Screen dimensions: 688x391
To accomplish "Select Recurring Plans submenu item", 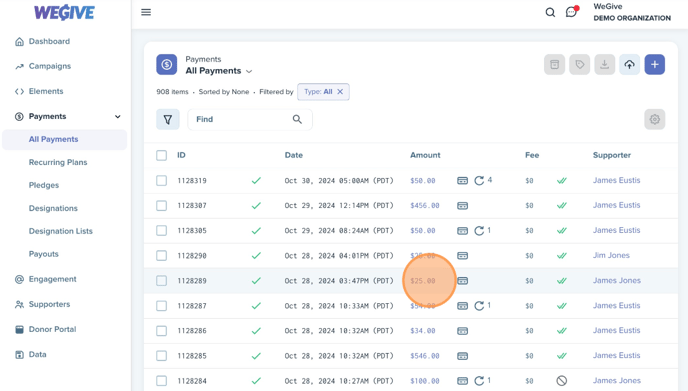I will pos(58,162).
